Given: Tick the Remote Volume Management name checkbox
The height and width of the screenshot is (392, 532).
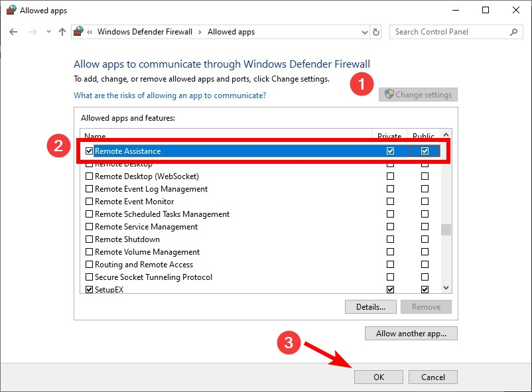Looking at the screenshot, I should pos(90,252).
